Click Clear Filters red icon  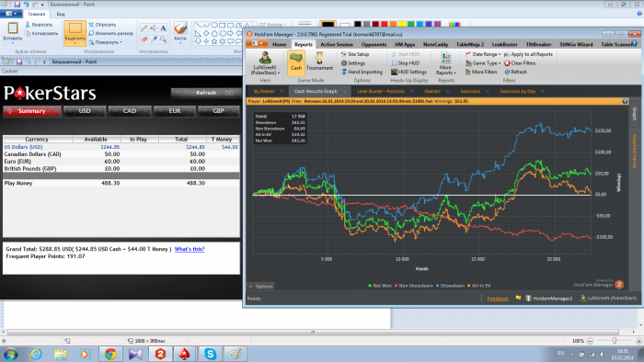(x=507, y=63)
